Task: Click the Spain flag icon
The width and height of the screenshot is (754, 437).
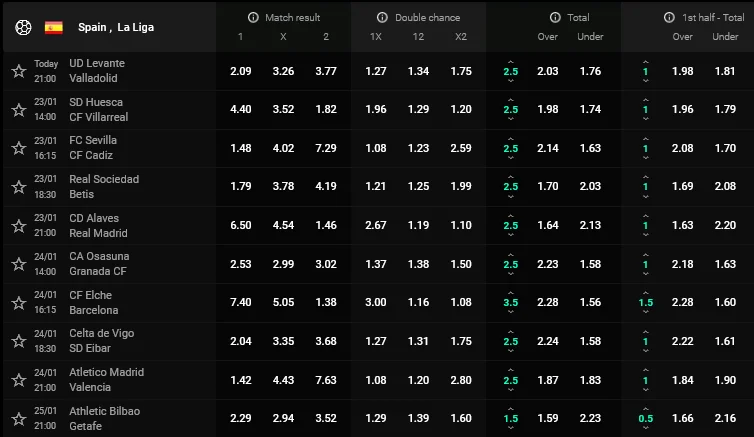Action: [x=54, y=27]
